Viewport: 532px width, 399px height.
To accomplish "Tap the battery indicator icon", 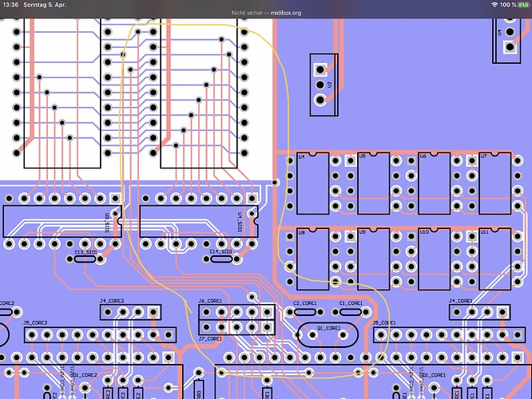I will click(523, 5).
